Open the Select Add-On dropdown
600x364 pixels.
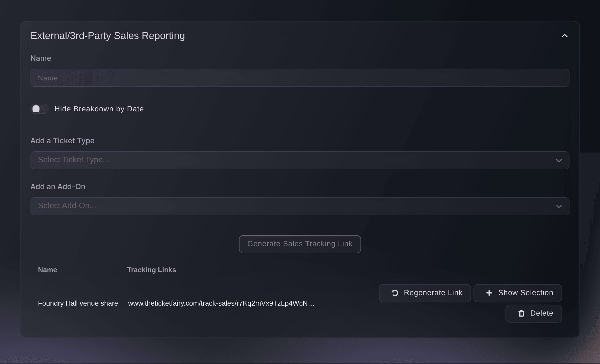pos(300,206)
